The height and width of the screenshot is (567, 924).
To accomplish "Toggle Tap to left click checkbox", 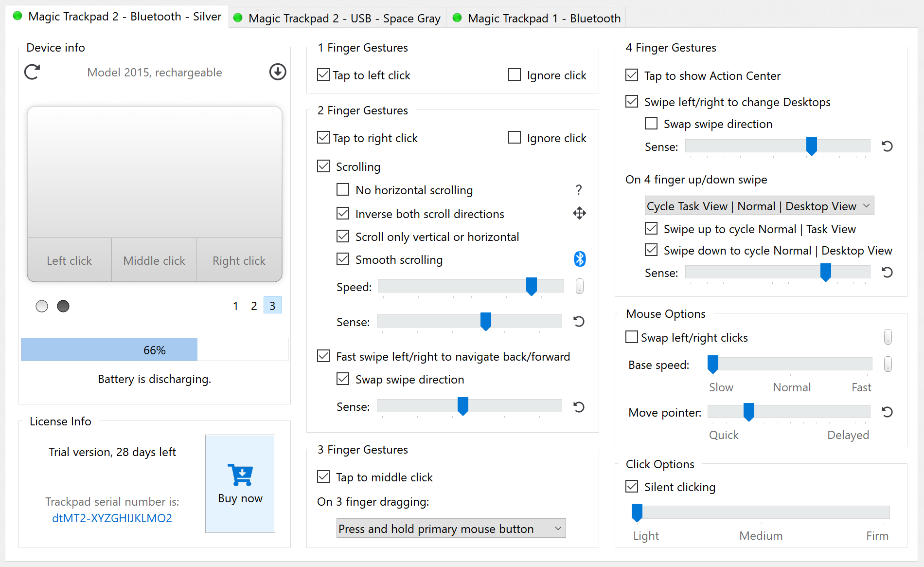I will (x=323, y=74).
